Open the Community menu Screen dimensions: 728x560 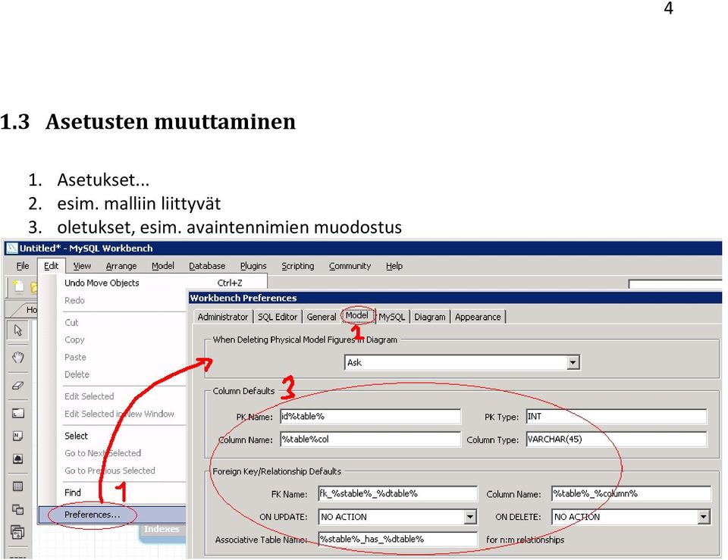[350, 266]
